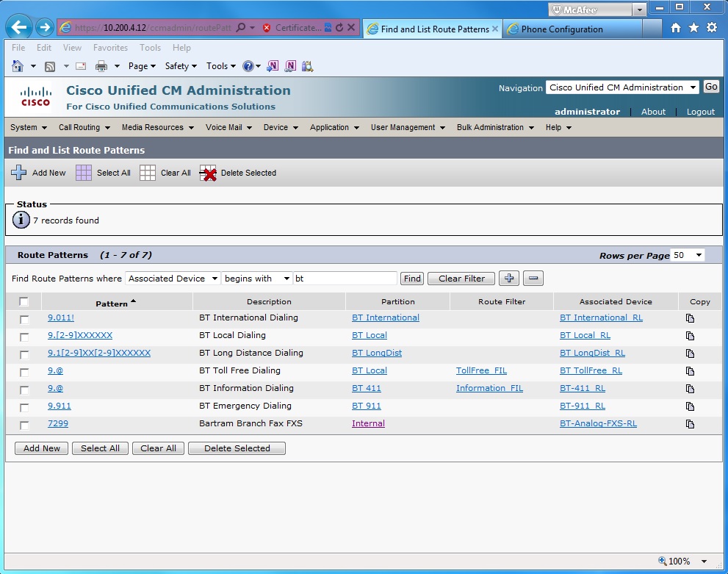Screen dimensions: 728x574
Task: Click the Select All grid icon
Action: (x=84, y=172)
